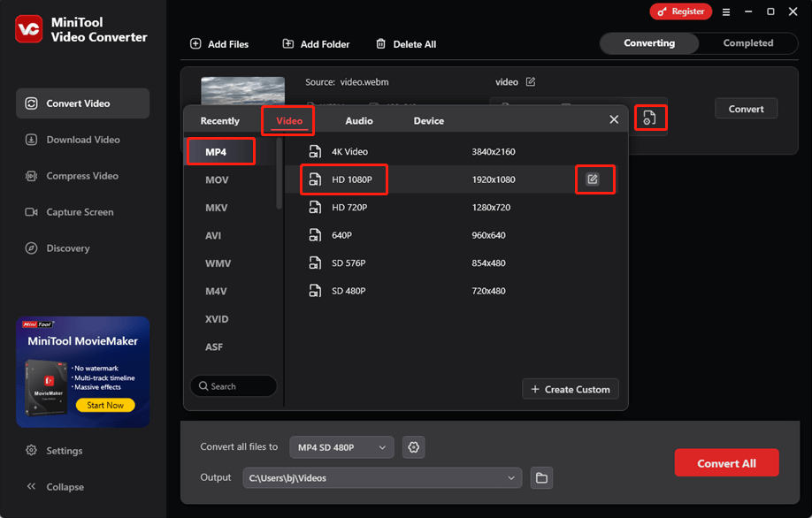Image resolution: width=812 pixels, height=518 pixels.
Task: Click the MiniTool MovieMaker banner title
Action: (83, 341)
